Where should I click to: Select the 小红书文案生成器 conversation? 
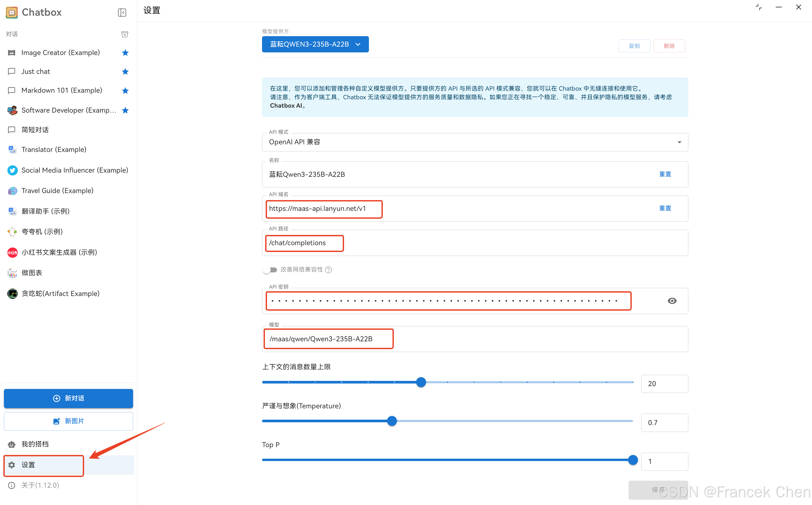(59, 252)
